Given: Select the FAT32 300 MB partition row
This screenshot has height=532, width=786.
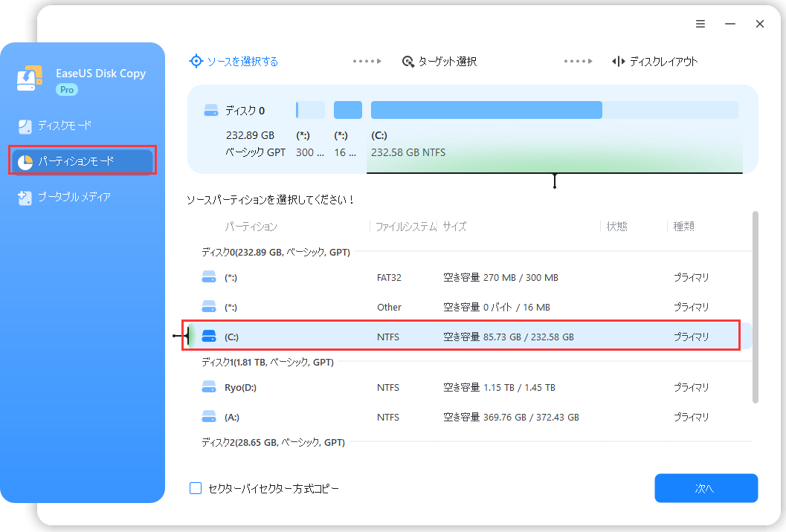Looking at the screenshot, I should tap(461, 277).
